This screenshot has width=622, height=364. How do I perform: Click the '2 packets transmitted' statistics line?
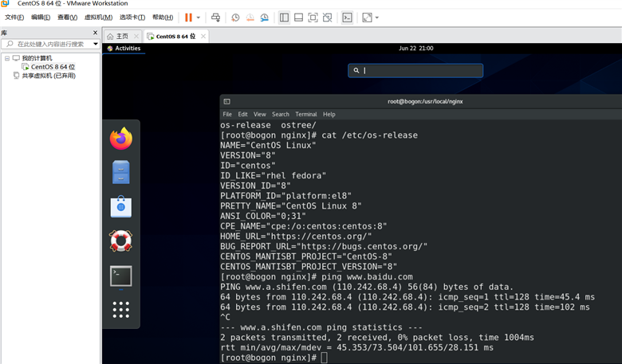click(377, 338)
